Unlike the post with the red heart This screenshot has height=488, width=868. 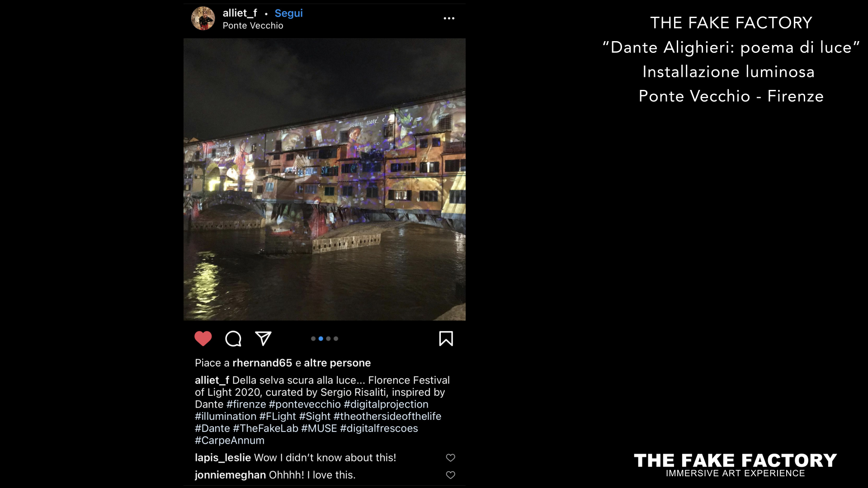203,338
